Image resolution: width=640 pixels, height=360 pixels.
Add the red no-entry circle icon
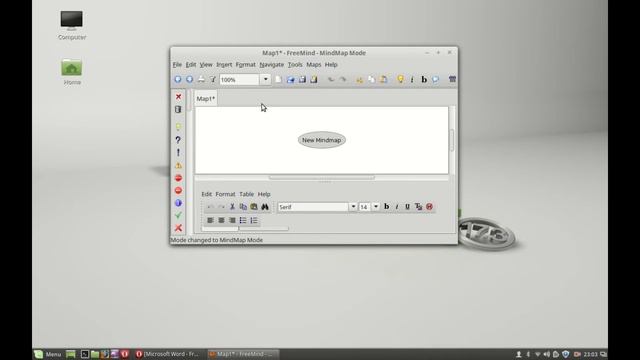tap(178, 191)
